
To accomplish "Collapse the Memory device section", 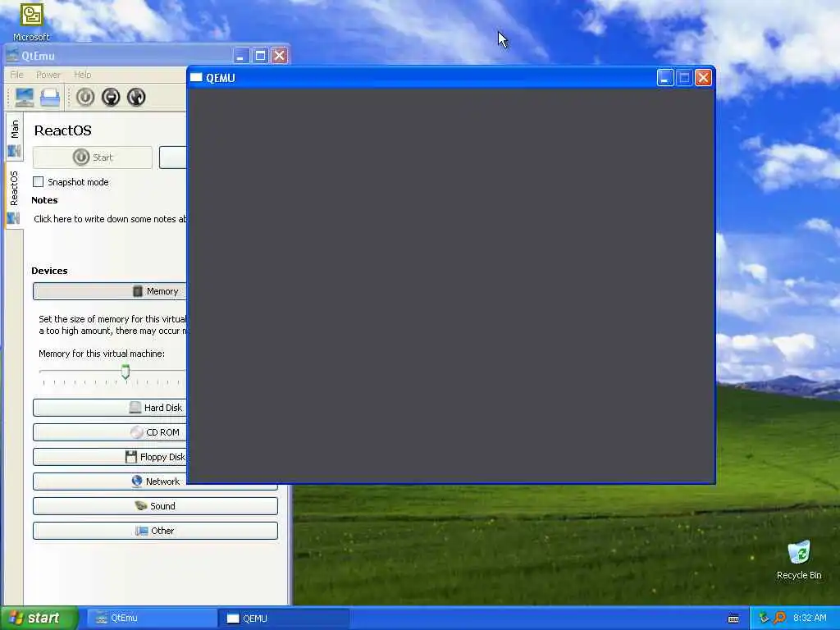I will [109, 291].
